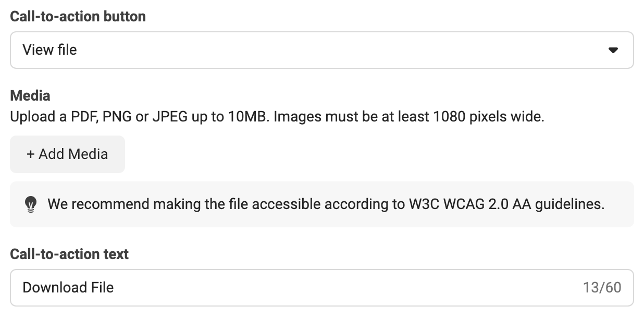Click the plus sign on Add Media
644x318 pixels.
(31, 154)
